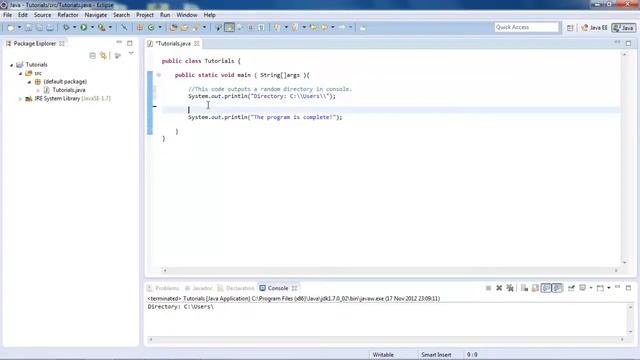This screenshot has width=640, height=360.
Task: Toggle Show Console on Standard Error
Action: pos(557,288)
